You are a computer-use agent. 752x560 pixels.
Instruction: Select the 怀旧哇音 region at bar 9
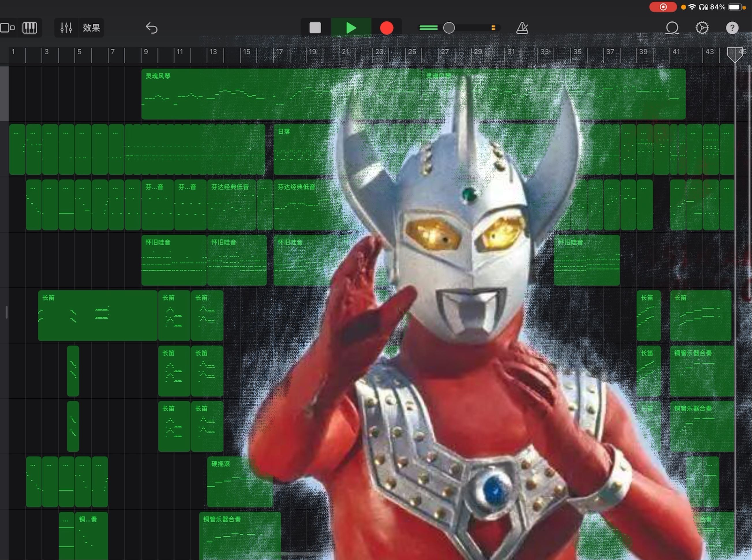pos(174,260)
